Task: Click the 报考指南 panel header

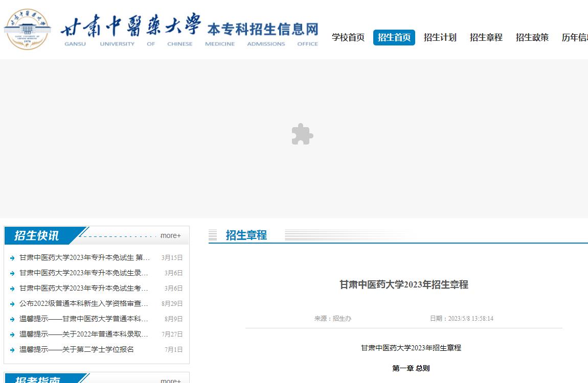Action: click(x=37, y=379)
